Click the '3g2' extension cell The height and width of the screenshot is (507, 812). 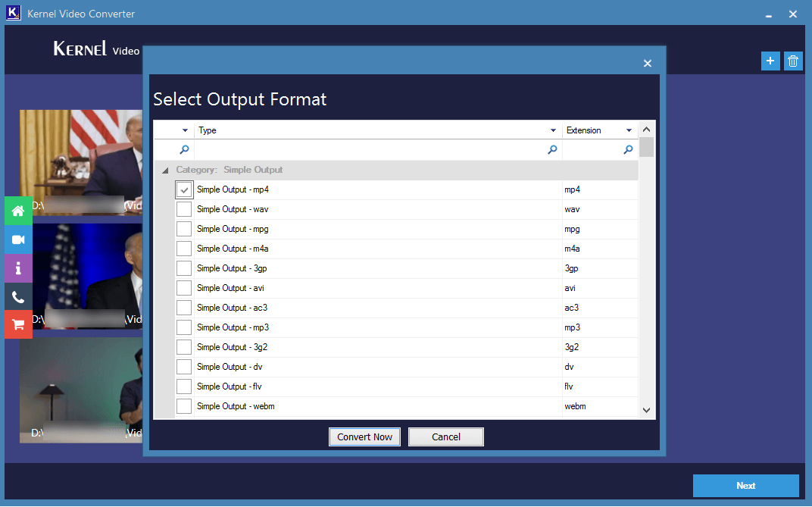(x=600, y=347)
